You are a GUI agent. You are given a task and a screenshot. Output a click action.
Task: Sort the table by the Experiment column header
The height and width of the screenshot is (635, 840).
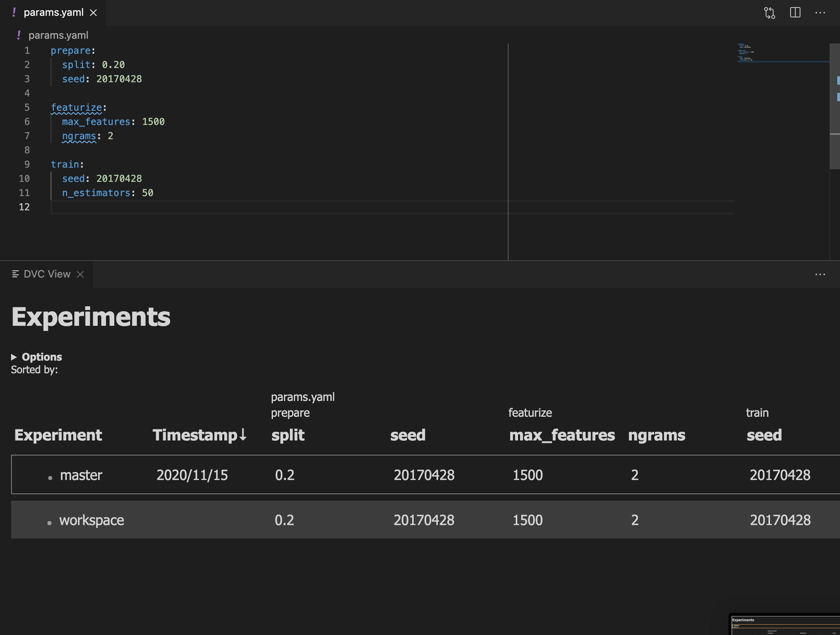(58, 435)
